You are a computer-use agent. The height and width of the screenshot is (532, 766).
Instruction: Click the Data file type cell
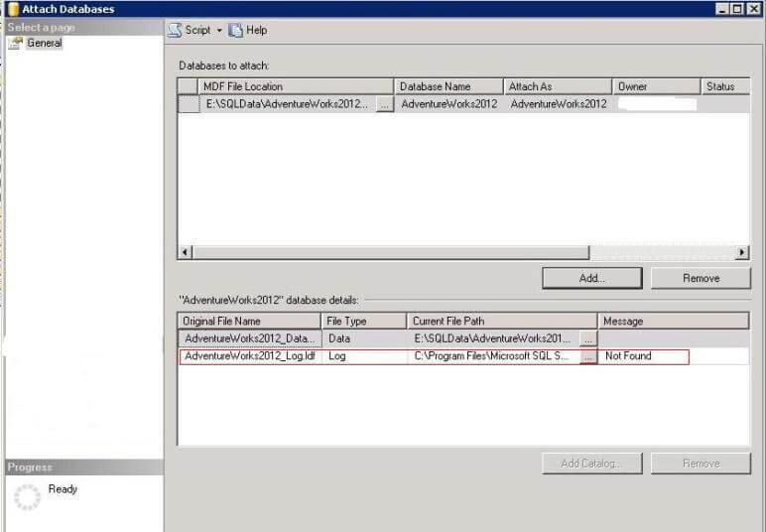tap(364, 338)
